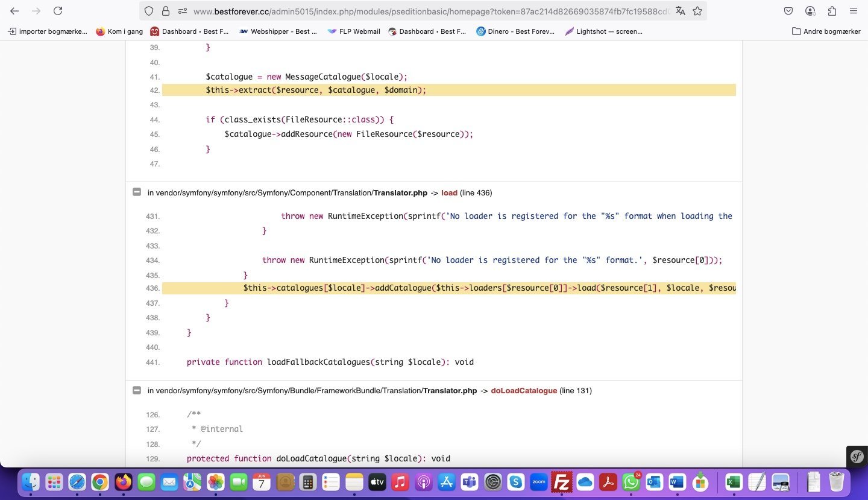
Task: Expand the Andre bogmærker bookmarks folder
Action: pyautogui.click(x=826, y=31)
